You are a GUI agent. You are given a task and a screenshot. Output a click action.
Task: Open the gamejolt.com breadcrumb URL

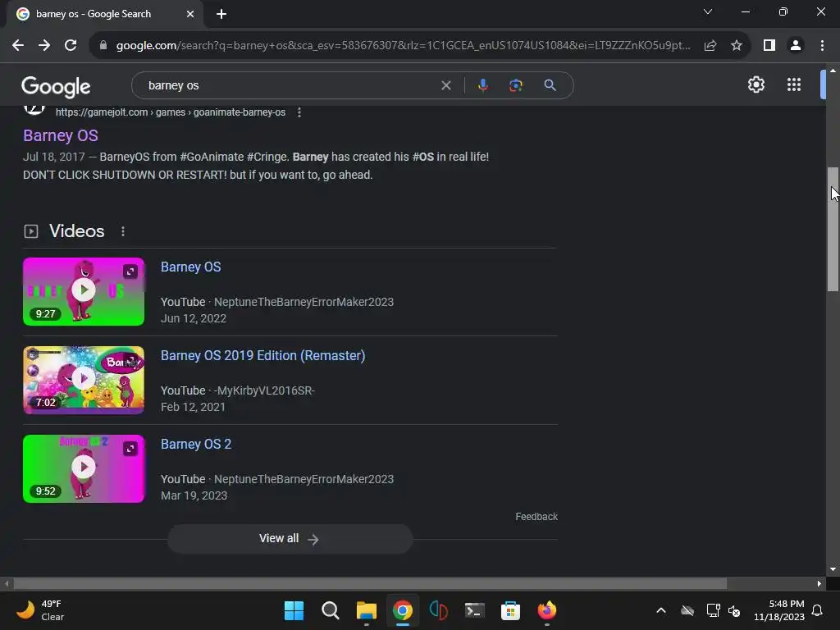pos(171,112)
